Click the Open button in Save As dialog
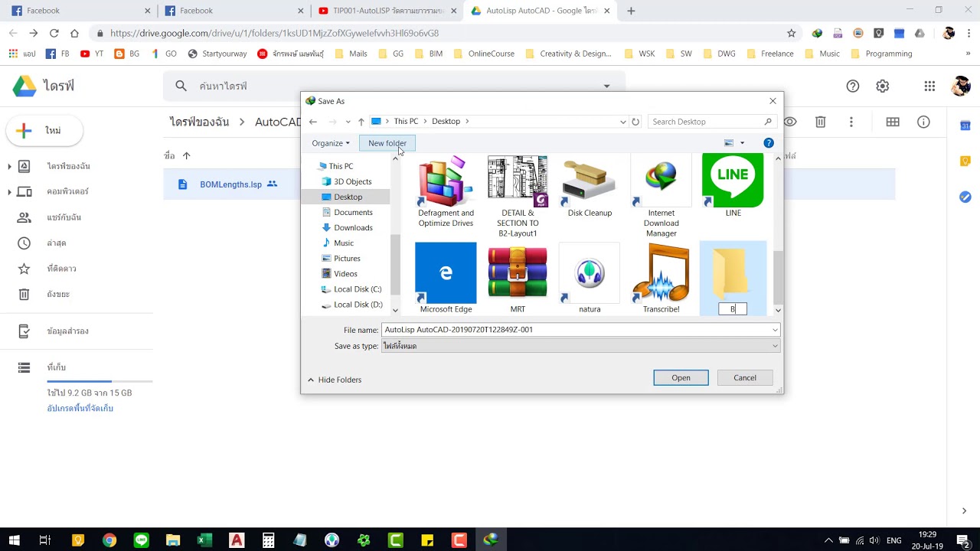 tap(681, 377)
